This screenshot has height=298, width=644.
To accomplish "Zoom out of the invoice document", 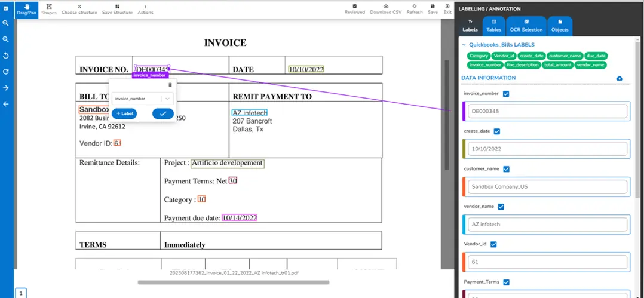I will pos(6,39).
